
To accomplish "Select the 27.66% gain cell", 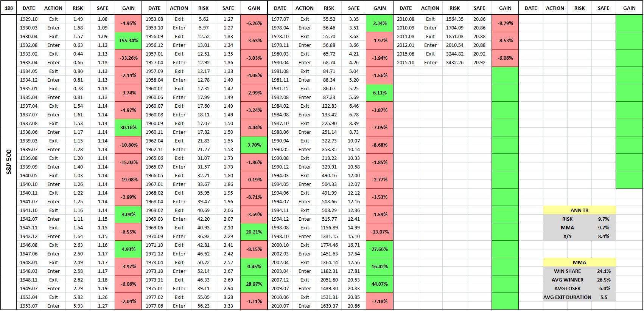I will (x=380, y=249).
